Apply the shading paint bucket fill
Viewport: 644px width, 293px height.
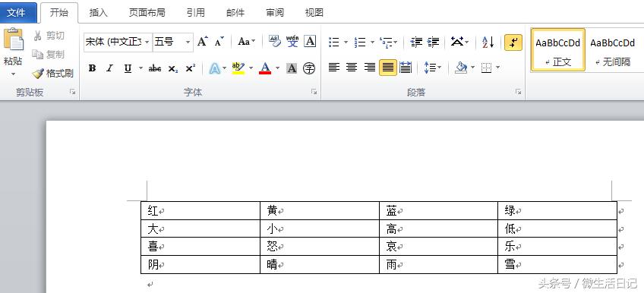pos(461,68)
